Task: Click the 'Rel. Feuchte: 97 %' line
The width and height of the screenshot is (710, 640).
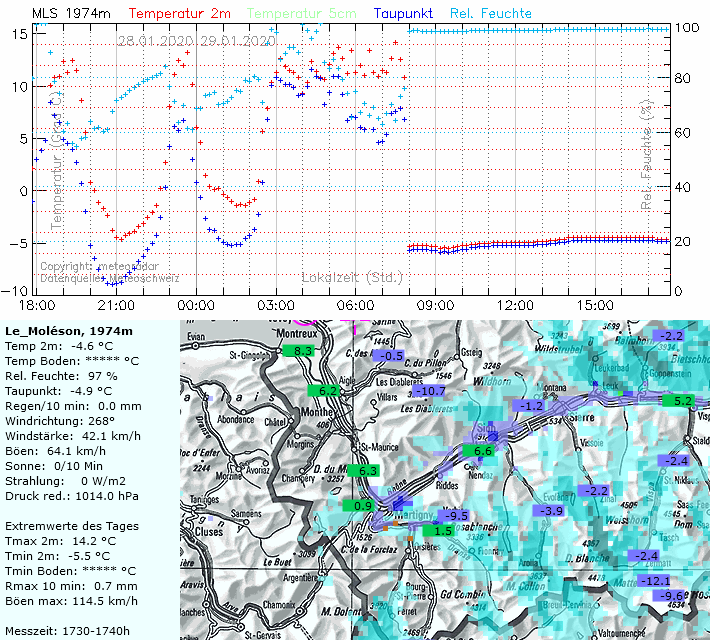Action: click(61, 376)
